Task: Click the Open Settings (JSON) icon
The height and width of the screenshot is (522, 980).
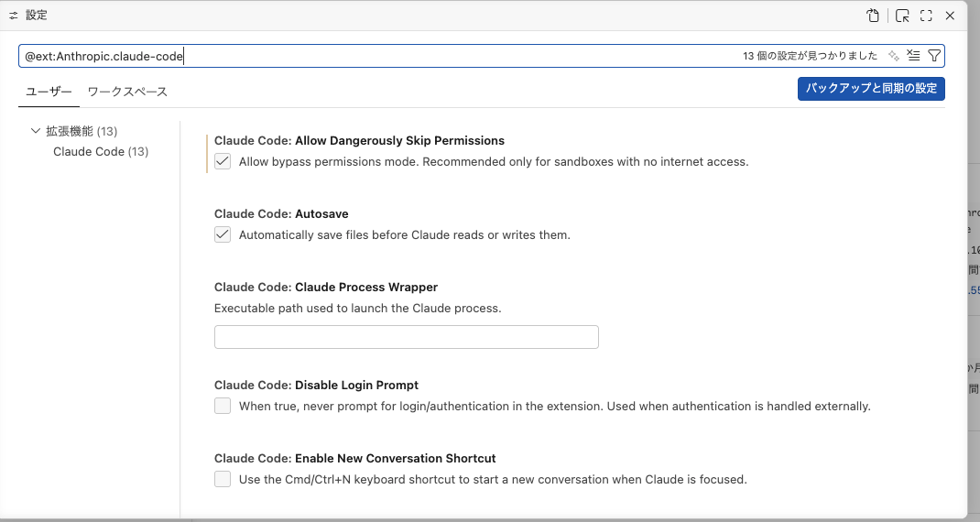Action: pos(874,16)
